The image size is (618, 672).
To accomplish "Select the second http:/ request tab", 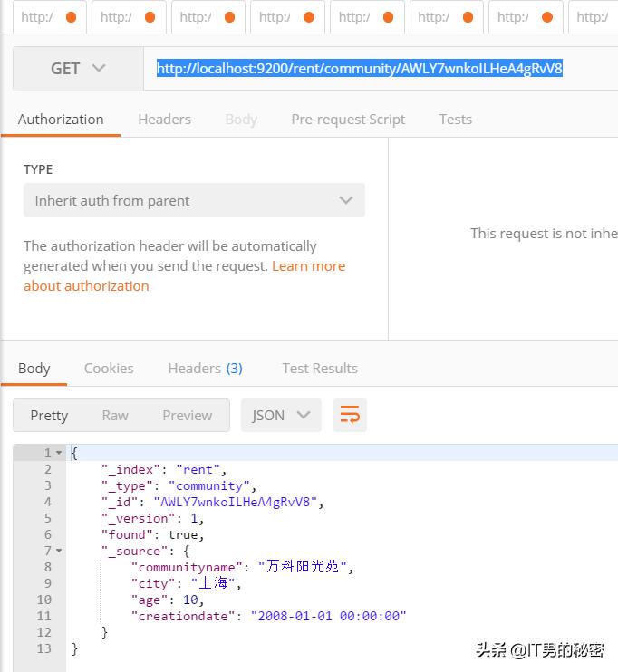I will (129, 17).
